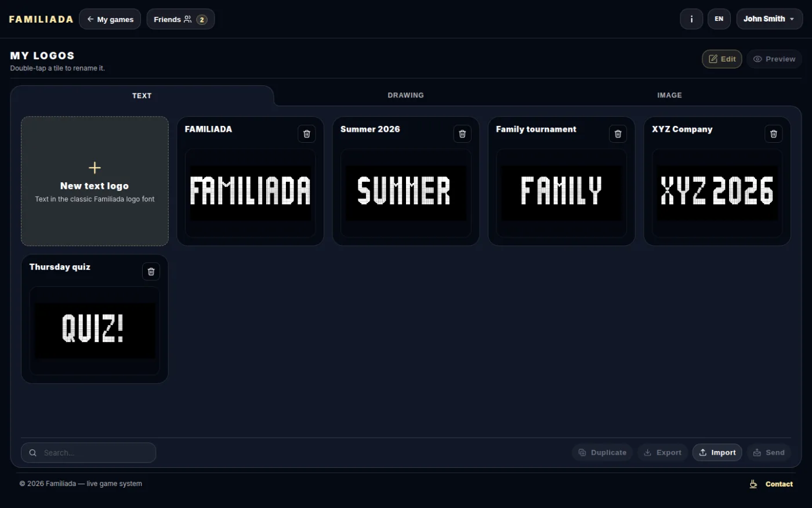
Task: Import a logo file
Action: (717, 453)
